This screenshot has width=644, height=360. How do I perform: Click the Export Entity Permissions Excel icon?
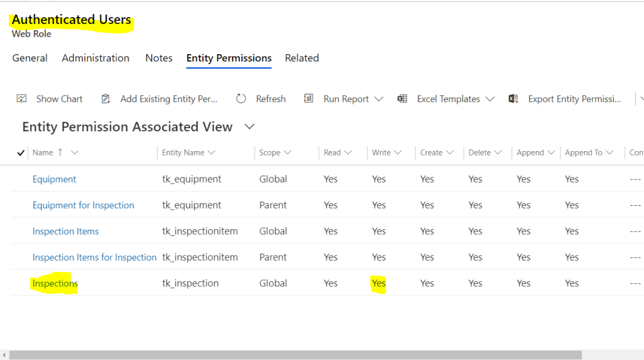[514, 99]
